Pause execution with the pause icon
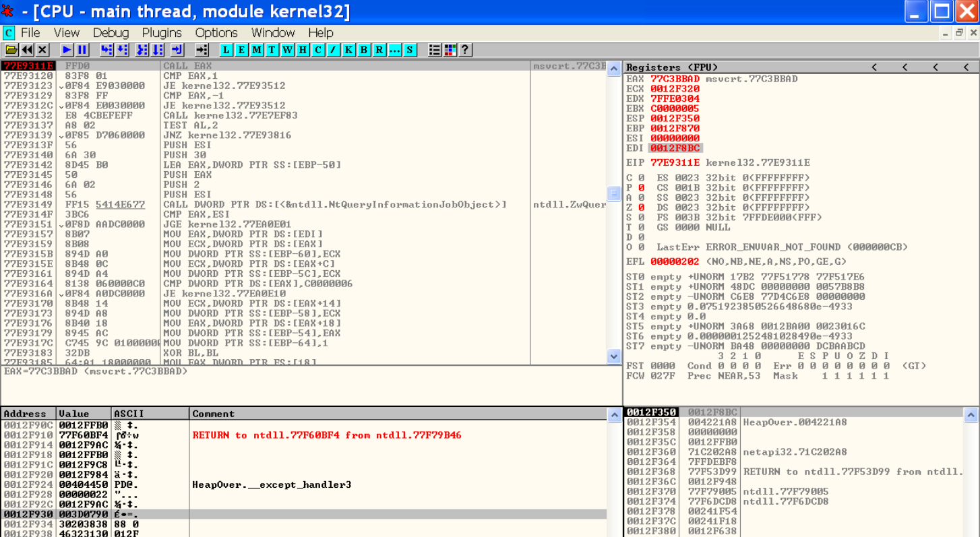The height and width of the screenshot is (537, 980). point(82,50)
